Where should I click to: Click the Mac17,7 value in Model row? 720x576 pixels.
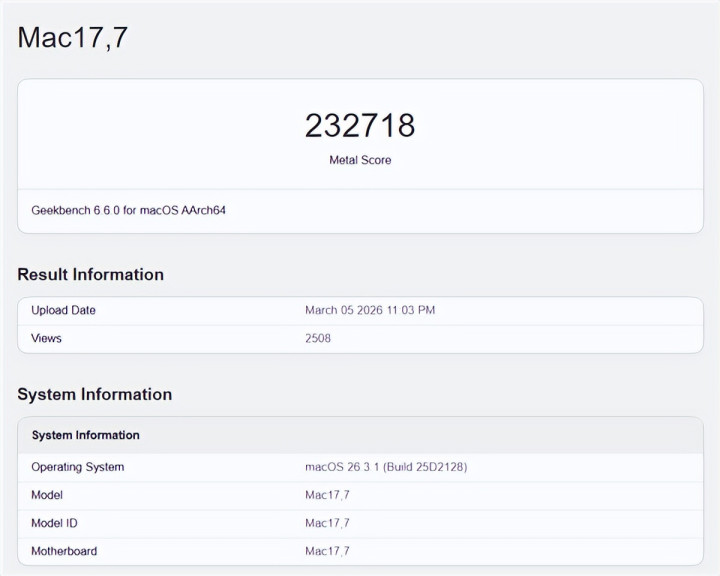(327, 495)
